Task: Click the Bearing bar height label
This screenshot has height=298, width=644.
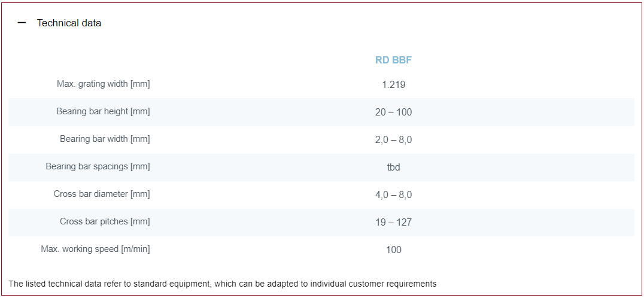Action: (x=103, y=111)
